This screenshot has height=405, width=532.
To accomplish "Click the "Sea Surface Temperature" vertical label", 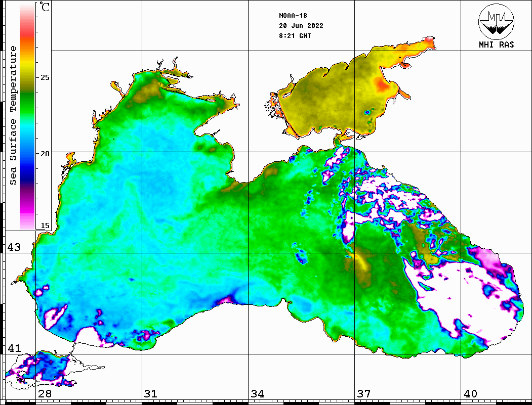I will (x=13, y=116).
